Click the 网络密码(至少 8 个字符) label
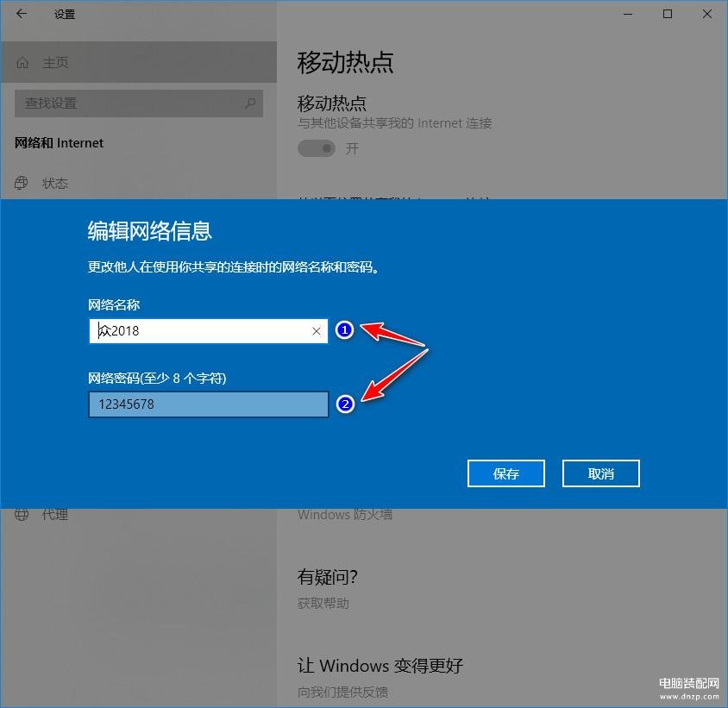The height and width of the screenshot is (708, 728). tap(157, 379)
